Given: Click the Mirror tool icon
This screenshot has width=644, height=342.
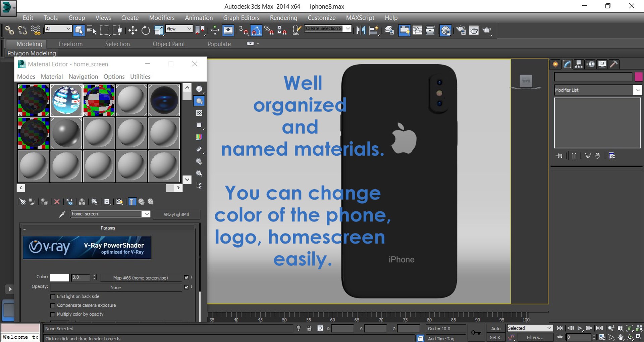Looking at the screenshot, I should coord(361,31).
